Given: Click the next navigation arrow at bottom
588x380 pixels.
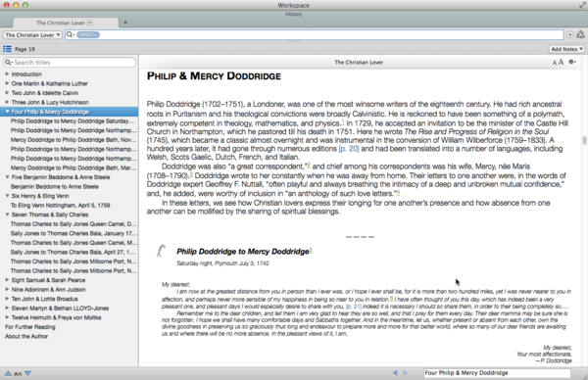Looking at the screenshot, I should coord(406,373).
